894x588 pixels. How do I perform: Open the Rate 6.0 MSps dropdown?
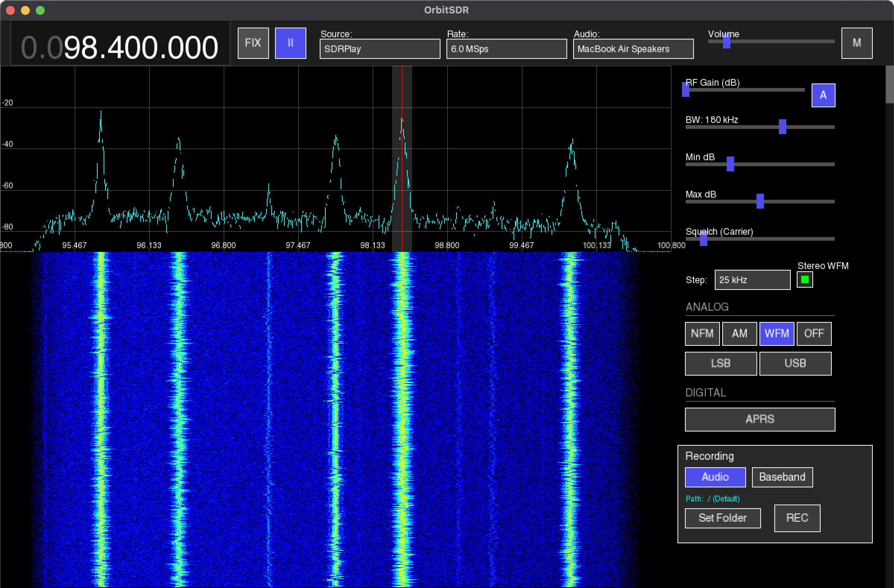(x=506, y=49)
